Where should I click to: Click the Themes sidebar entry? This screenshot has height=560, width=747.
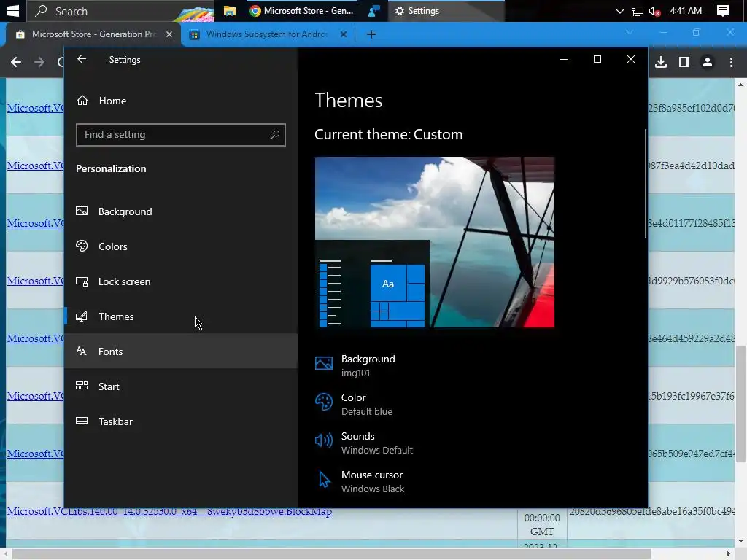tap(181, 316)
